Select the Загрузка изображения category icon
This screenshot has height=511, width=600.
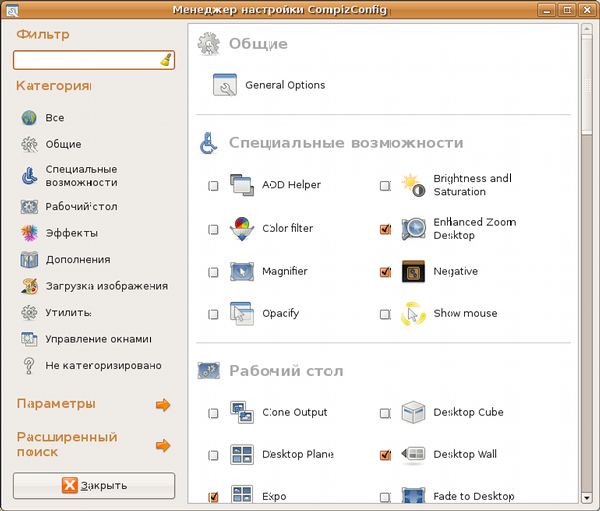click(x=29, y=286)
